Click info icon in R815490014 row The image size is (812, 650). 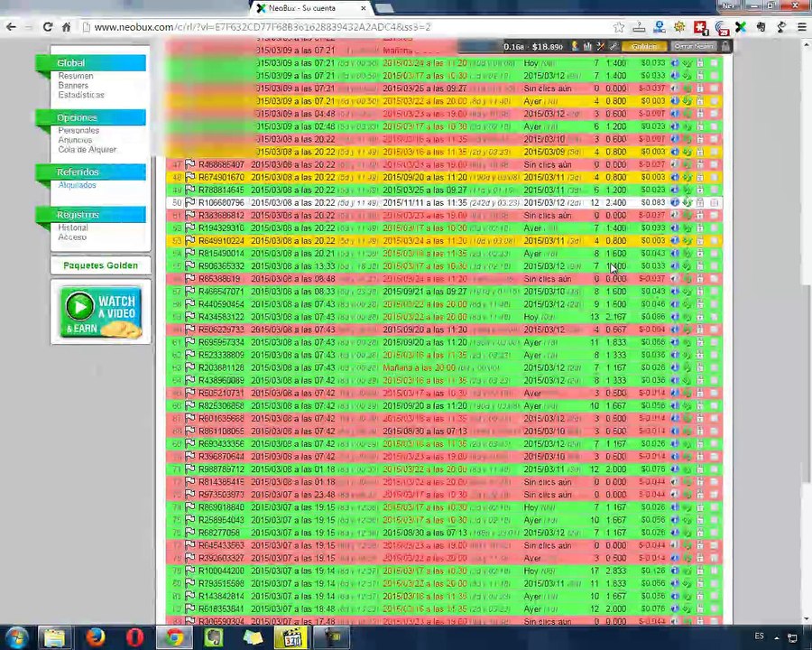(x=675, y=254)
